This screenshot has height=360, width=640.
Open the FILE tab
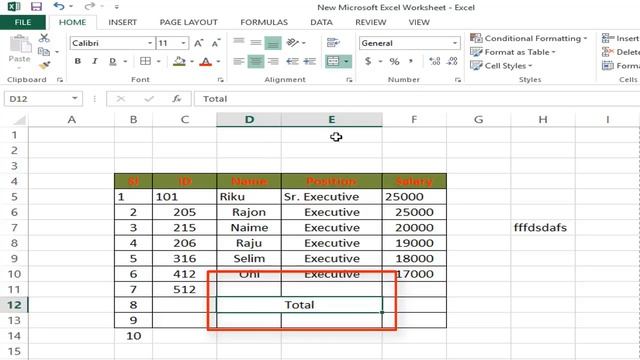coord(23,22)
